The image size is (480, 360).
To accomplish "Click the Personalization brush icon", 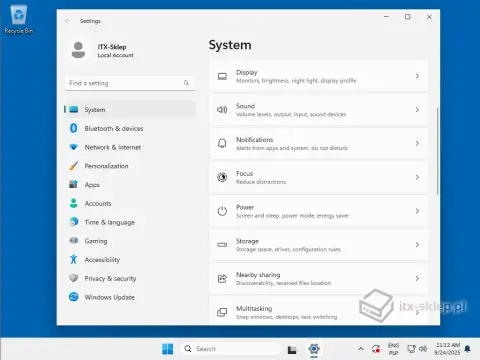I will [74, 166].
